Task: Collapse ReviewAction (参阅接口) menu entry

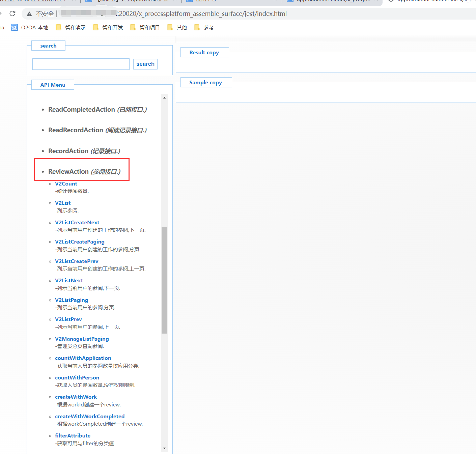Action: click(x=84, y=172)
